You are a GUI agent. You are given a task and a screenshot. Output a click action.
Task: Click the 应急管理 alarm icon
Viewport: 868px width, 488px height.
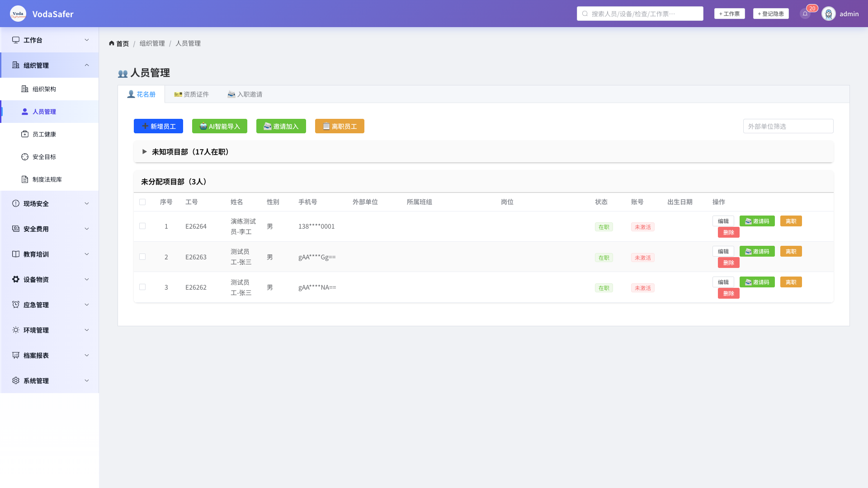coord(16,305)
